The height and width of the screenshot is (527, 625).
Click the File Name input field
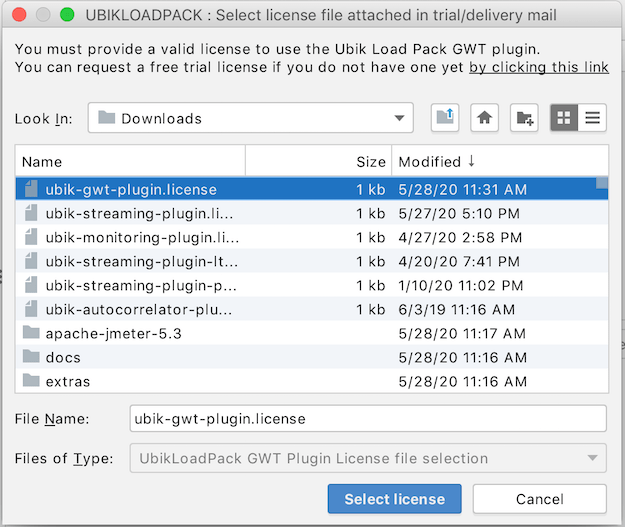368,419
